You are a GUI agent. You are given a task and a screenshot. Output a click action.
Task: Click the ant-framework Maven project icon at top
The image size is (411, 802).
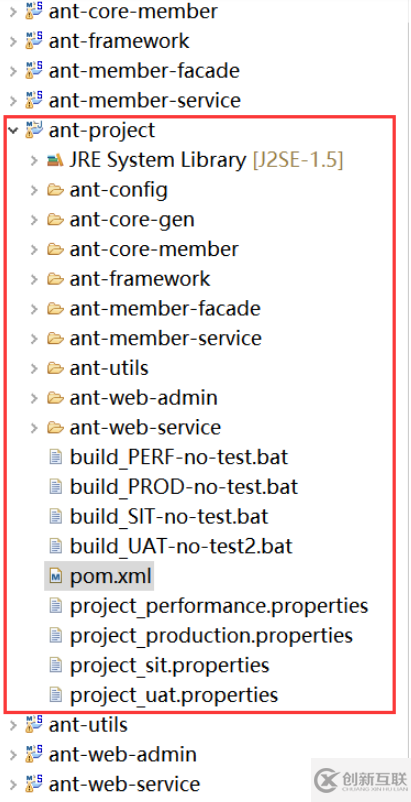pyautogui.click(x=34, y=41)
